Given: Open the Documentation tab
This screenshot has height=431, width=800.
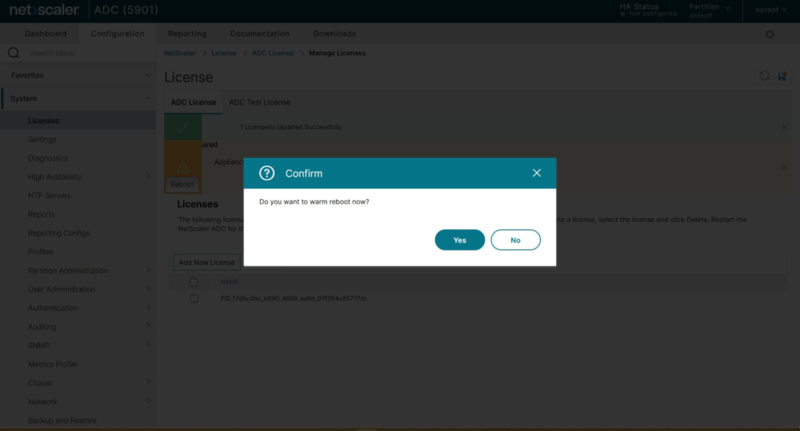Looking at the screenshot, I should (260, 33).
